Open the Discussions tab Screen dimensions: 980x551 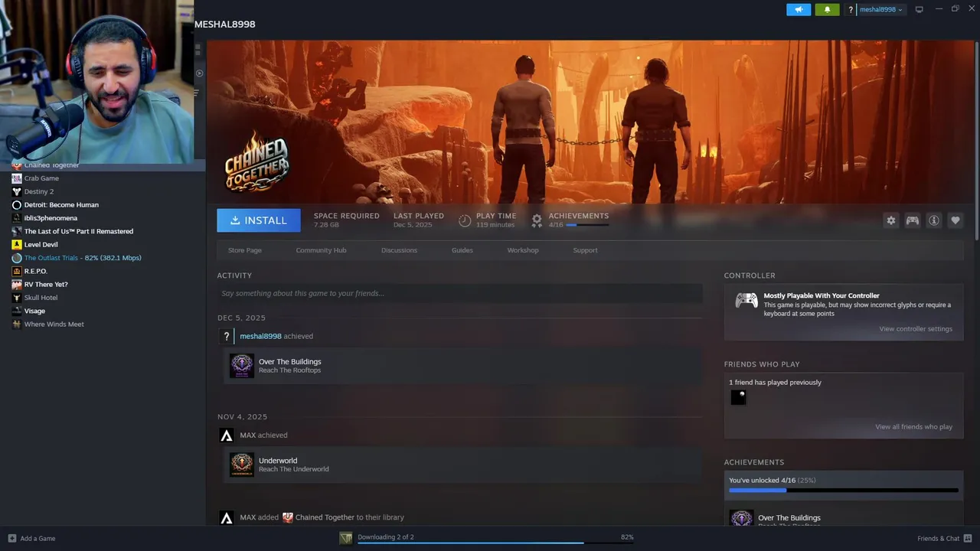399,250
